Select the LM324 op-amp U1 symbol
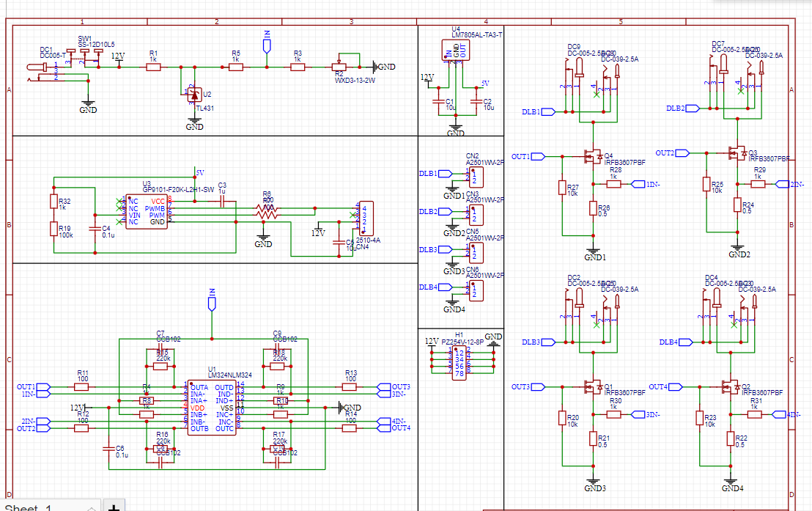 click(x=211, y=408)
